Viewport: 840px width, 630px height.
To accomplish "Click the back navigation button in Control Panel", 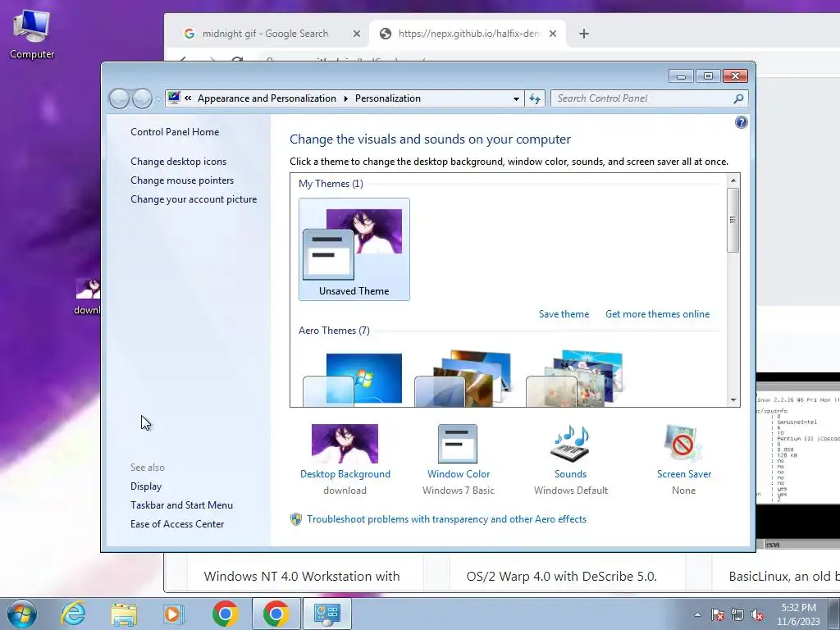I will [x=119, y=98].
